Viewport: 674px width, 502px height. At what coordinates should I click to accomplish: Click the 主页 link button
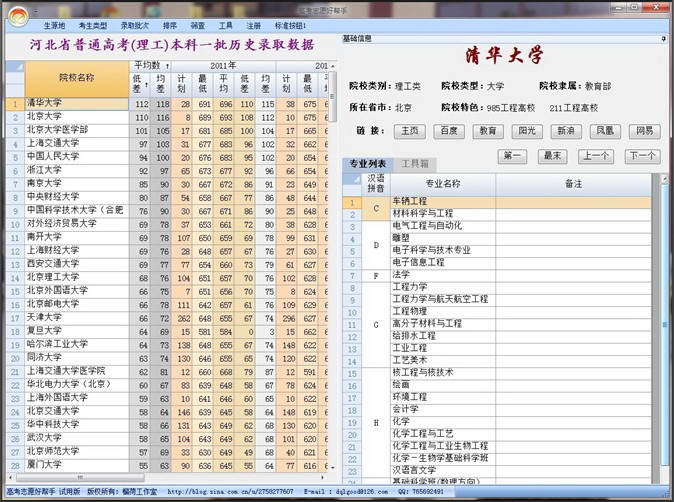click(410, 131)
